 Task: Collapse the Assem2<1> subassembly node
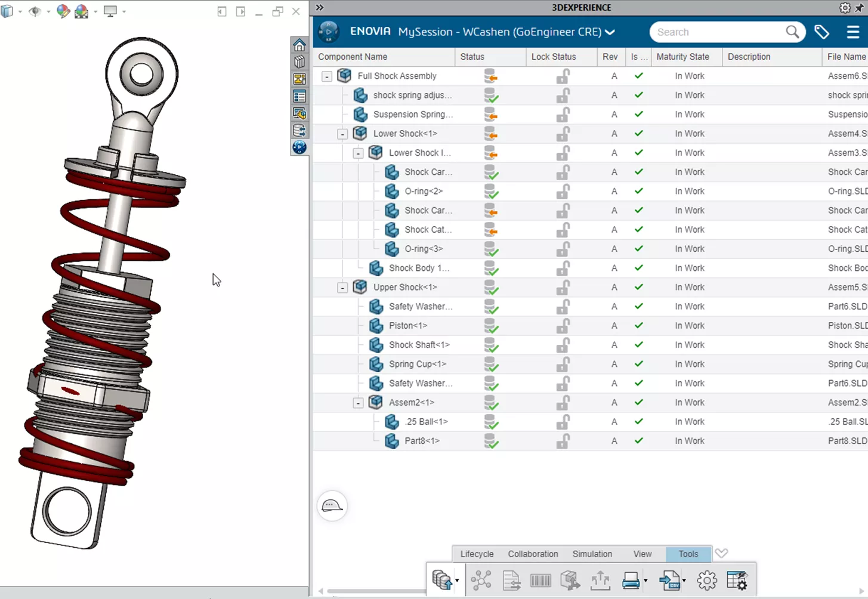pyautogui.click(x=358, y=403)
